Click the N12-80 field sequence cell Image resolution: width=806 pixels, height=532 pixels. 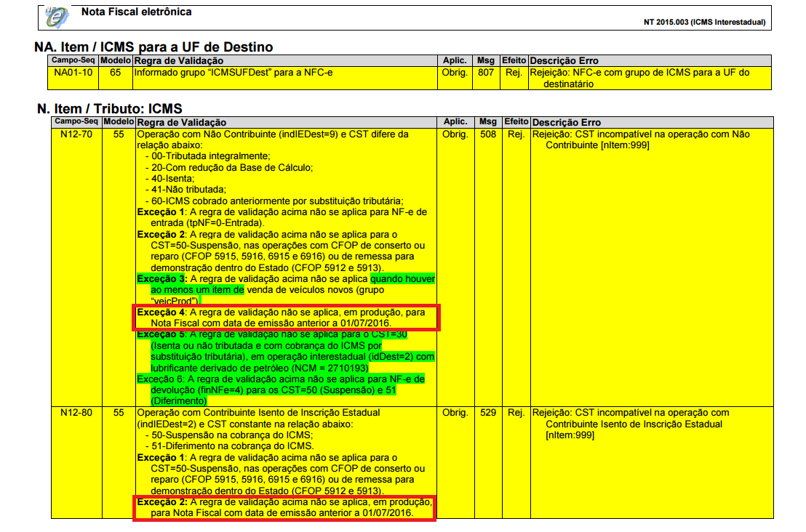pos(76,413)
